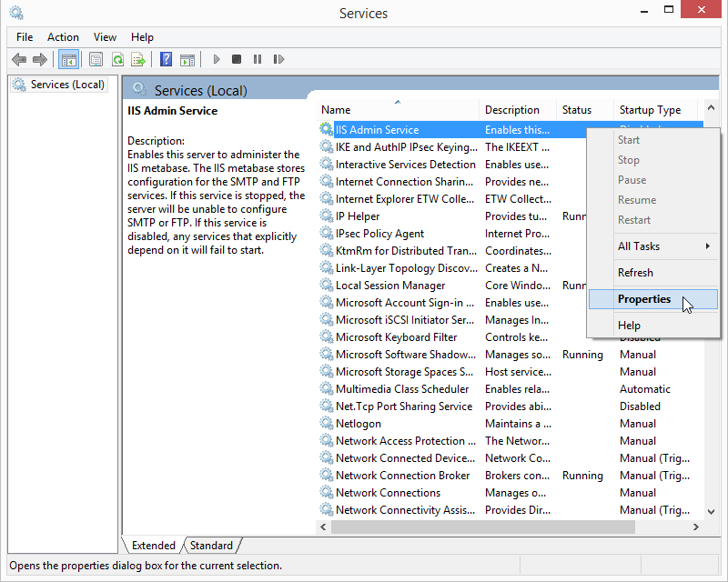Select Network Access Protection row
This screenshot has width=728, height=582.
click(x=511, y=441)
